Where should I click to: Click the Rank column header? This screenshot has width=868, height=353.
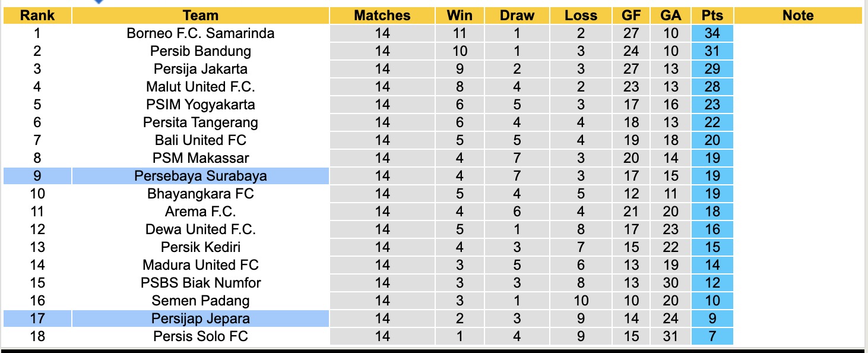click(37, 15)
